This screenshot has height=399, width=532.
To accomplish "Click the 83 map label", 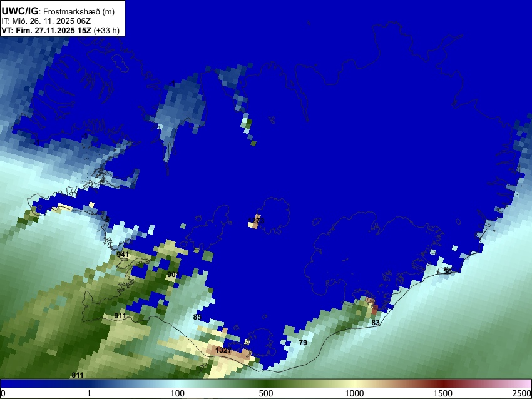I will (x=376, y=323).
